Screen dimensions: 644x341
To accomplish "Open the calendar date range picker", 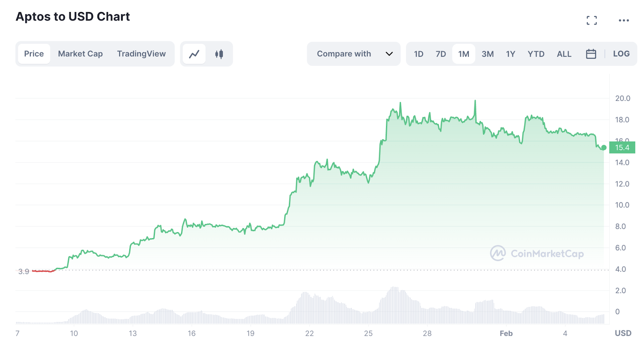I will [x=591, y=54].
